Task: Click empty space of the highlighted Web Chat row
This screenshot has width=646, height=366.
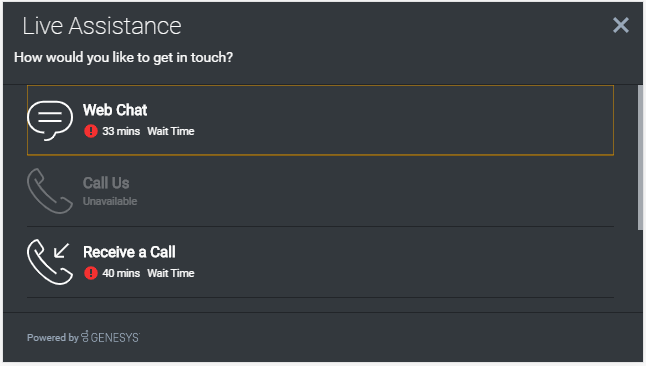Action: coord(404,120)
